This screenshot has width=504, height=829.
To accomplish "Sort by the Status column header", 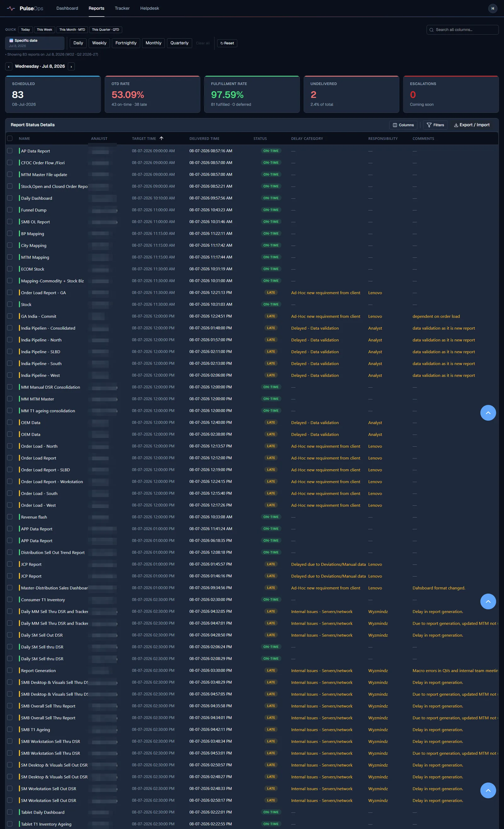I will [x=260, y=139].
